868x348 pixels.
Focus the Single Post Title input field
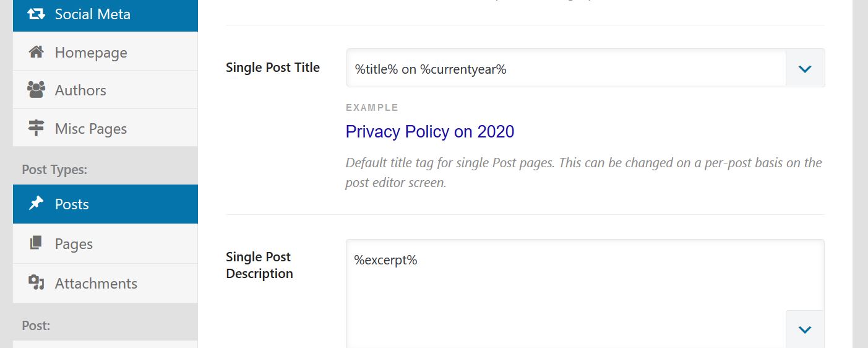[x=565, y=68]
